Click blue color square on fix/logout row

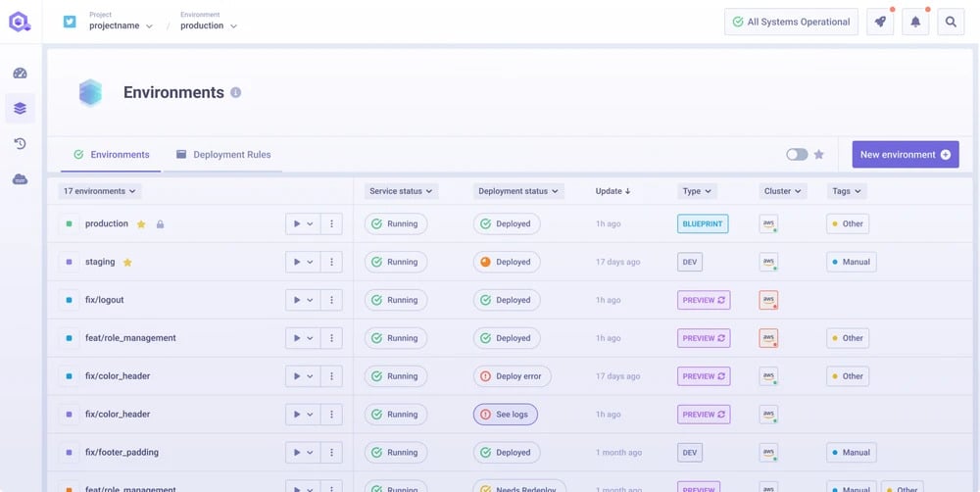(x=69, y=300)
